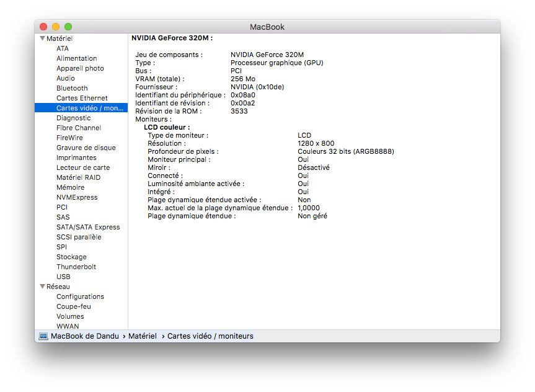The width and height of the screenshot is (535, 392).
Task: Select the resolution value 1280 x 800
Action: pos(316,143)
